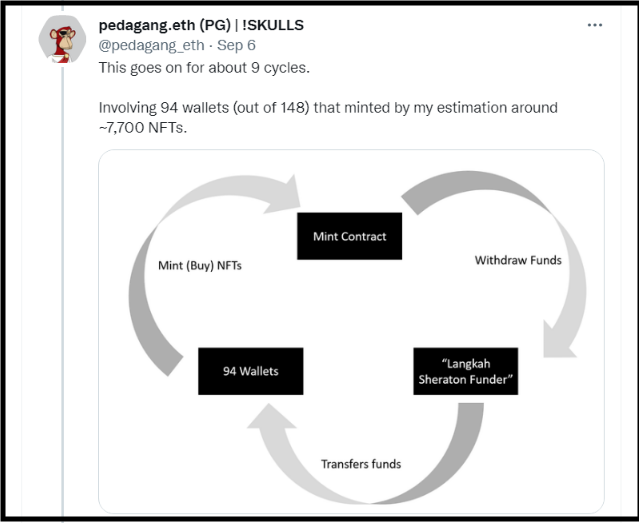Click the Withdraw Funds label
Screen dimensions: 639x523
(518, 260)
